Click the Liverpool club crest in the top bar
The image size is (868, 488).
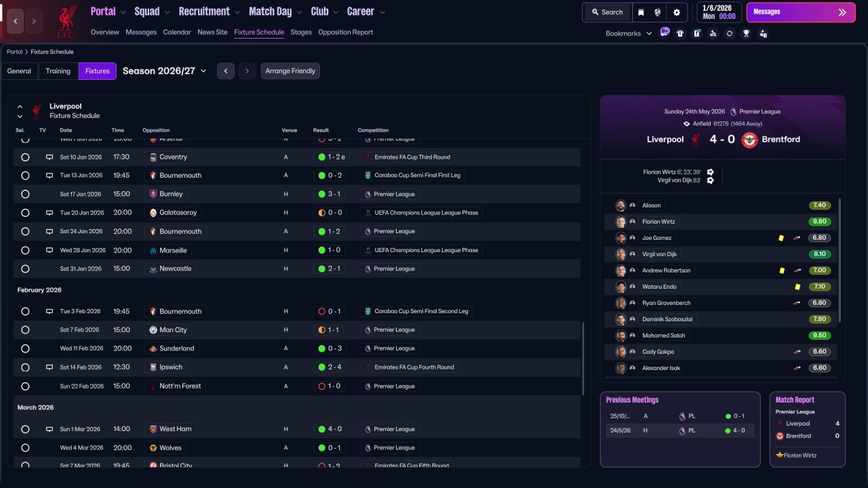click(66, 20)
